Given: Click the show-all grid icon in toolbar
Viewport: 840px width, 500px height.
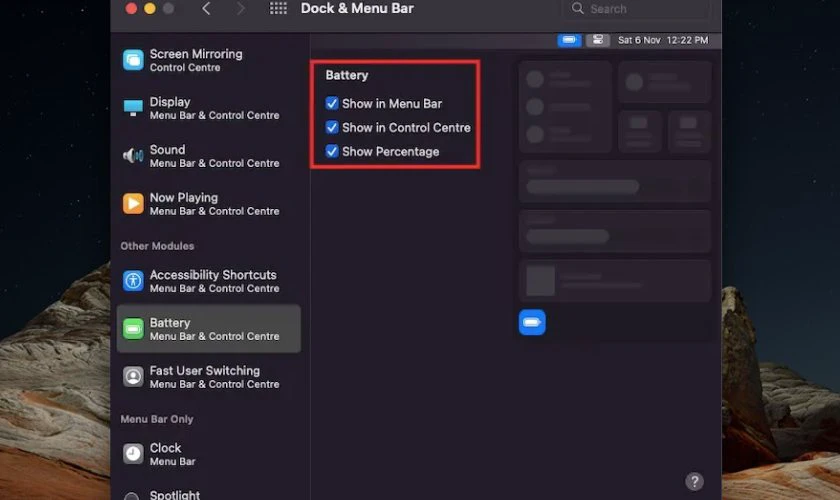Looking at the screenshot, I should [279, 9].
